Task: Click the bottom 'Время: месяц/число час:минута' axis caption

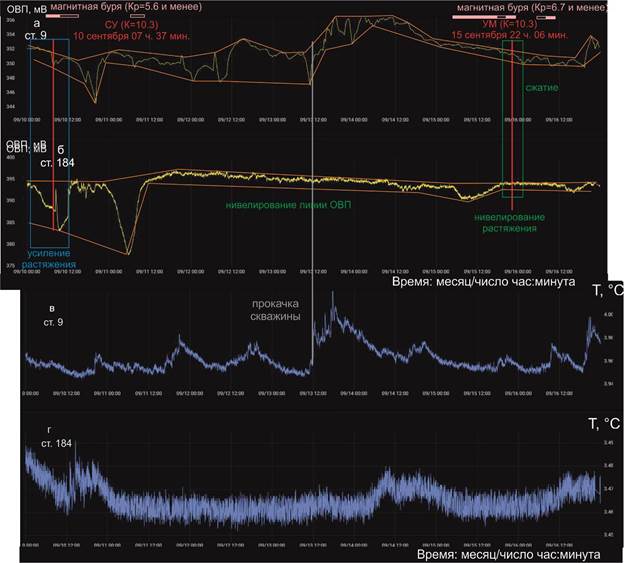Action: 507,553
